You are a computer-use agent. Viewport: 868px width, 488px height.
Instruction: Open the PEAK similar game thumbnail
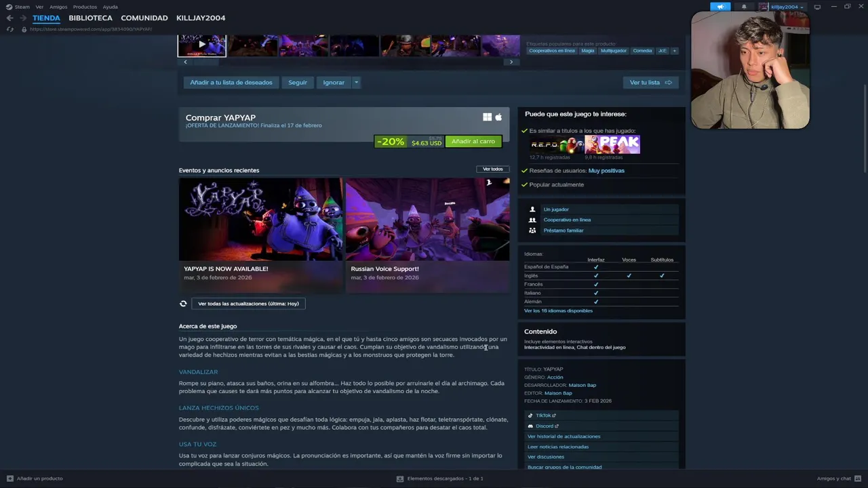tap(612, 144)
